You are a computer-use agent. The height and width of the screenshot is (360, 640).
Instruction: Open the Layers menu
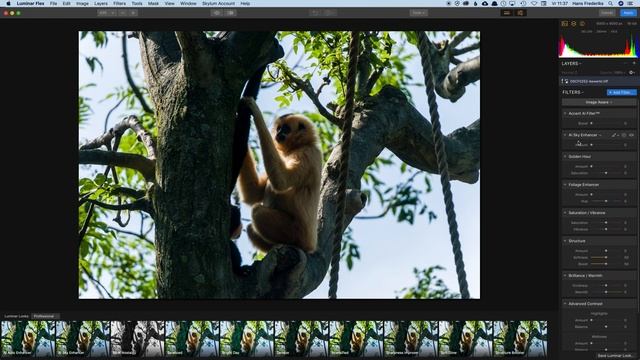pos(101,3)
